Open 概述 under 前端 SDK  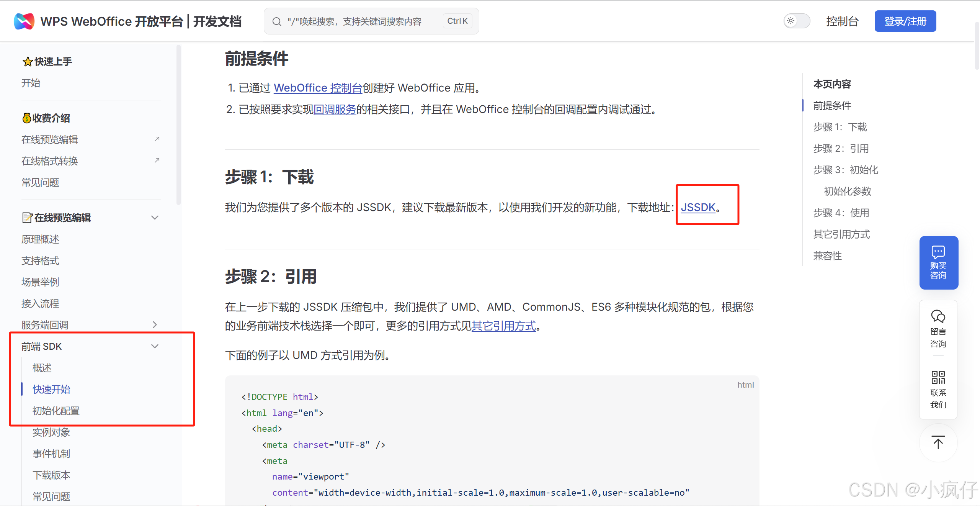coord(42,368)
